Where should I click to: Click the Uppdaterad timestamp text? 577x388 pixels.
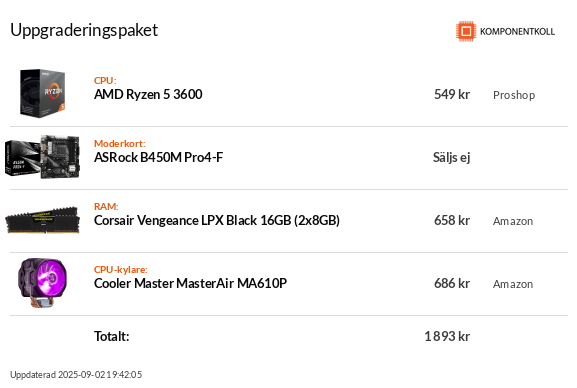tap(76, 375)
